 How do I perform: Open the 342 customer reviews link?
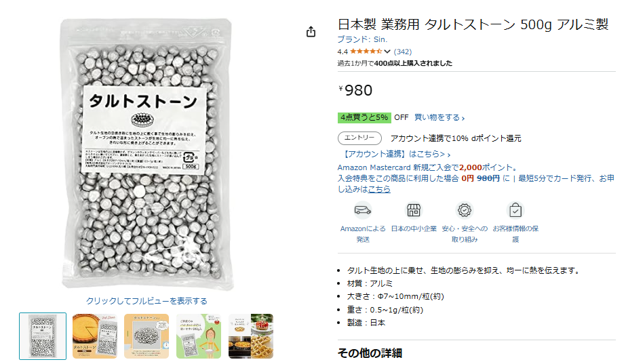click(402, 52)
